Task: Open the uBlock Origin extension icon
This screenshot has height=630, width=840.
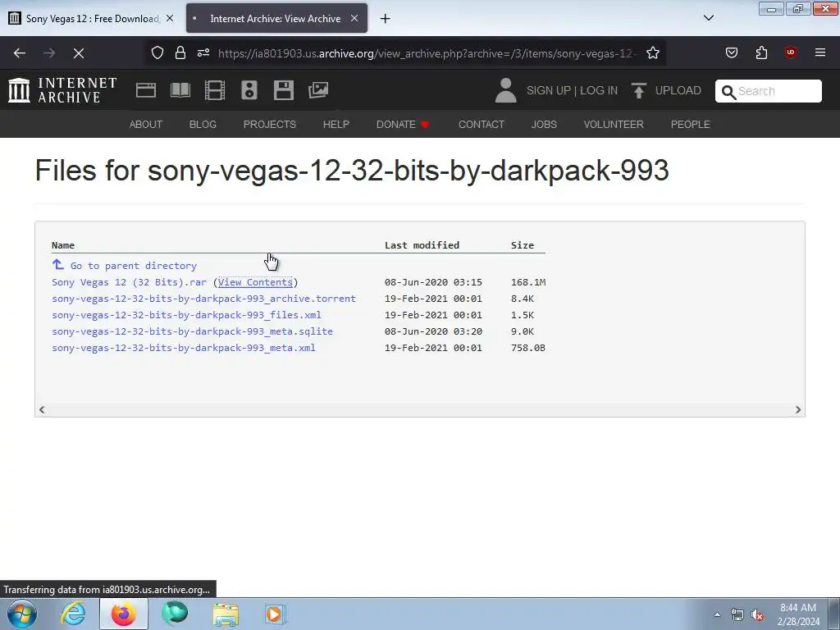Action: [x=790, y=52]
